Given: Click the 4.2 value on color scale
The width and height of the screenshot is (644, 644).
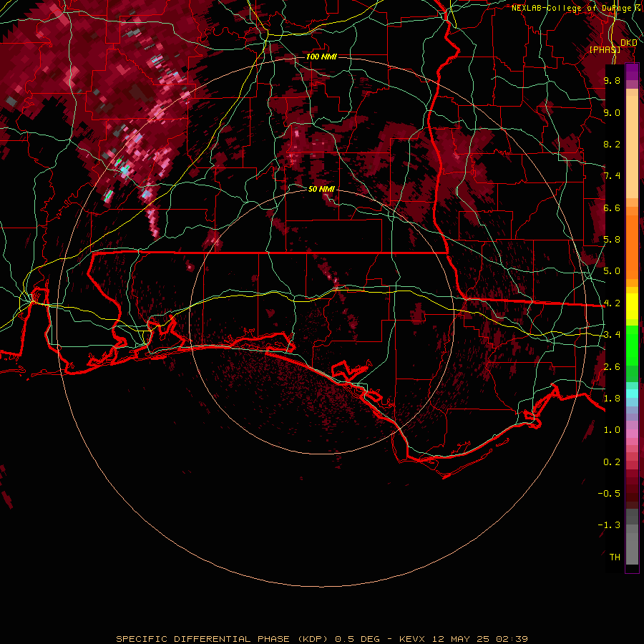Looking at the screenshot, I should click(x=612, y=303).
